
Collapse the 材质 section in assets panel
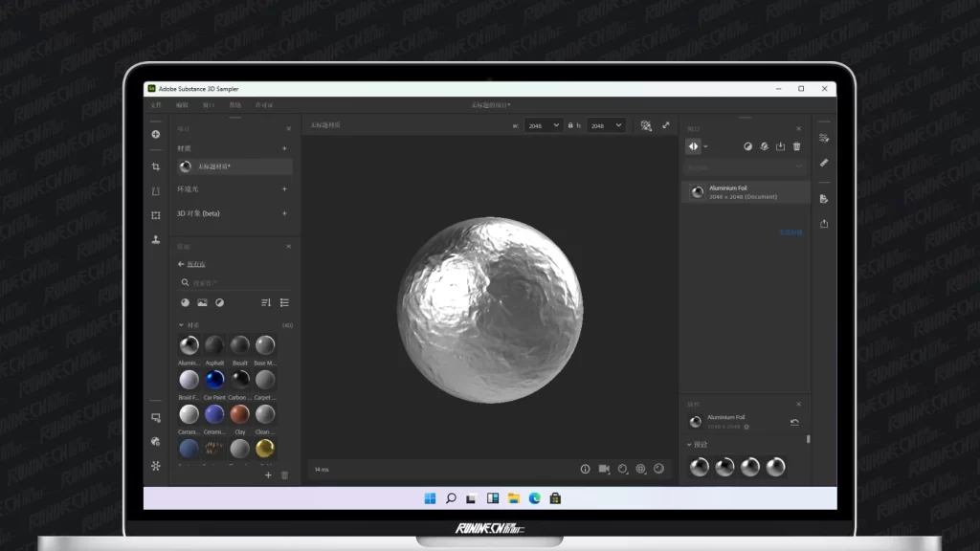181,325
